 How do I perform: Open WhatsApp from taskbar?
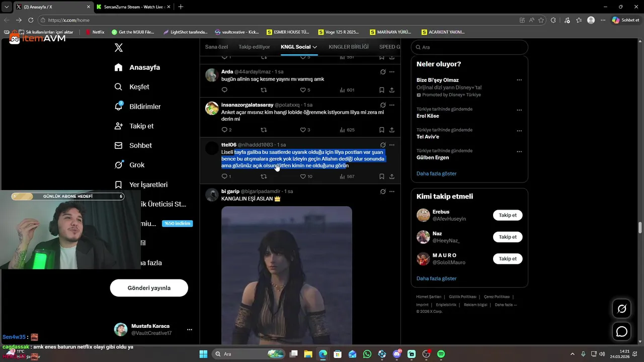pyautogui.click(x=367, y=354)
